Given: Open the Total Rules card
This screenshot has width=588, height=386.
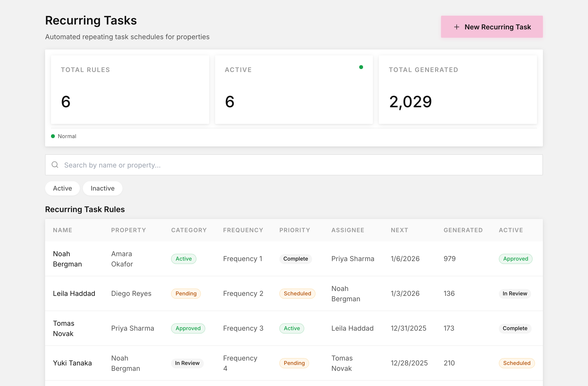Looking at the screenshot, I should tap(130, 90).
